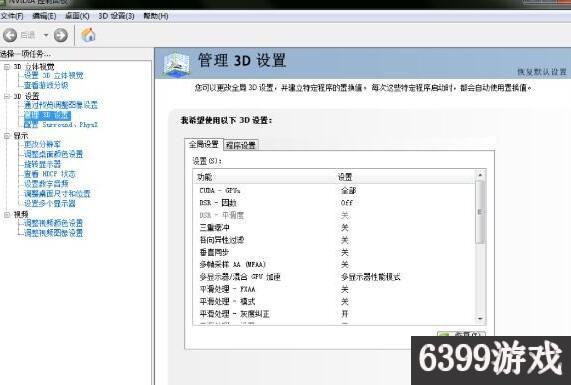Viewport: 571px width, 385px height.
Task: Open 调整视频图像设置 task
Action: 54,233
